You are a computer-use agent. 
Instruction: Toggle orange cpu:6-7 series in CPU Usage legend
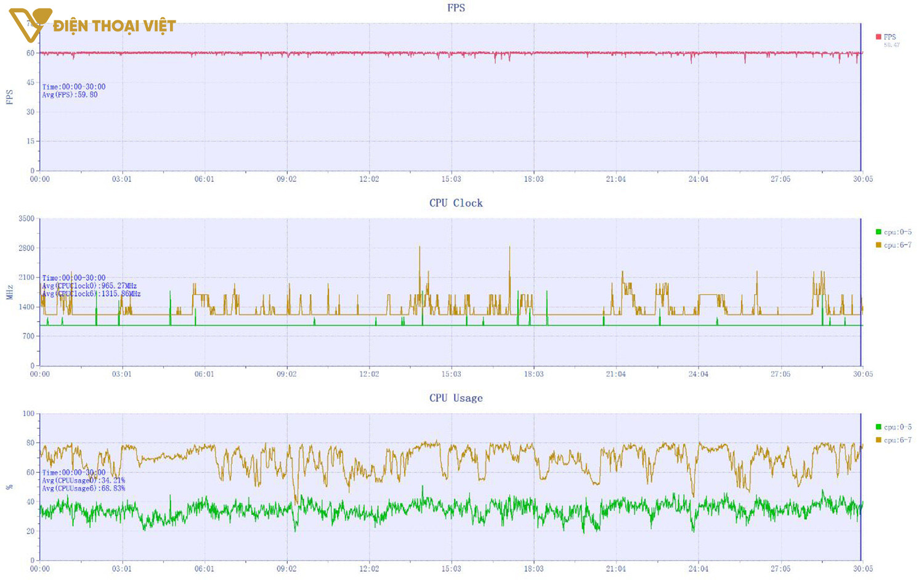878,440
